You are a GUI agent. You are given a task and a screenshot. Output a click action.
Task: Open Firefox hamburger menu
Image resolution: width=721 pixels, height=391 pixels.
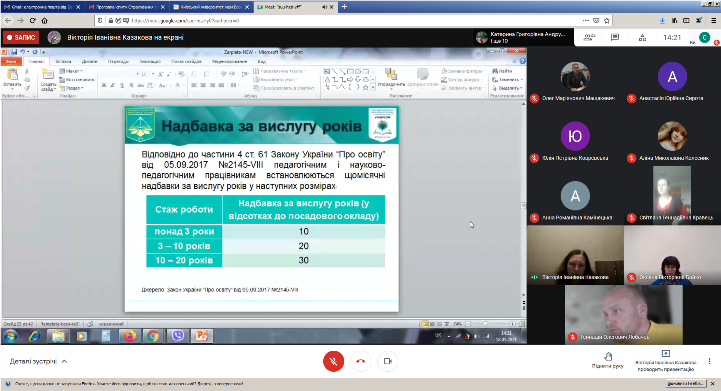[713, 20]
